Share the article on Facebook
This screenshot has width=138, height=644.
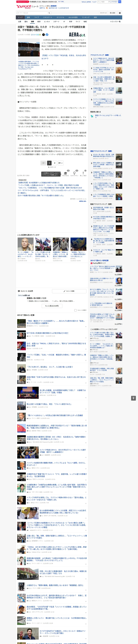47,35
